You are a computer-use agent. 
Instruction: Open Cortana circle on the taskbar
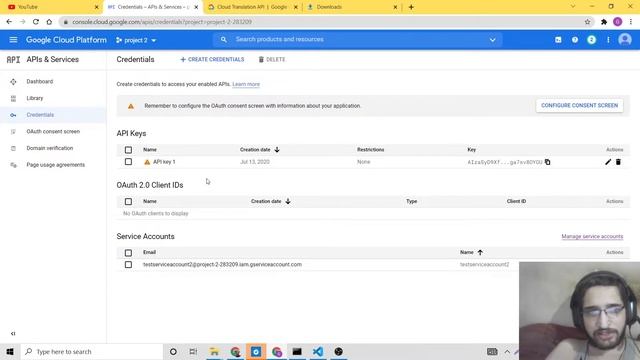point(173,351)
